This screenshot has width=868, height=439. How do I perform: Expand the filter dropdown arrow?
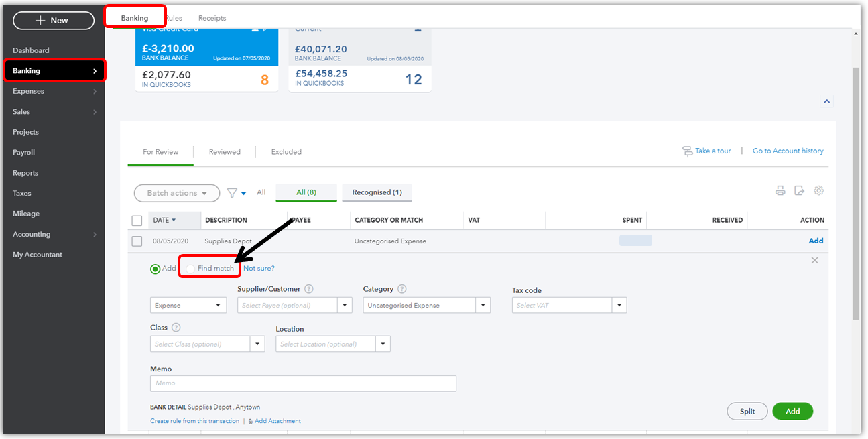click(x=244, y=194)
